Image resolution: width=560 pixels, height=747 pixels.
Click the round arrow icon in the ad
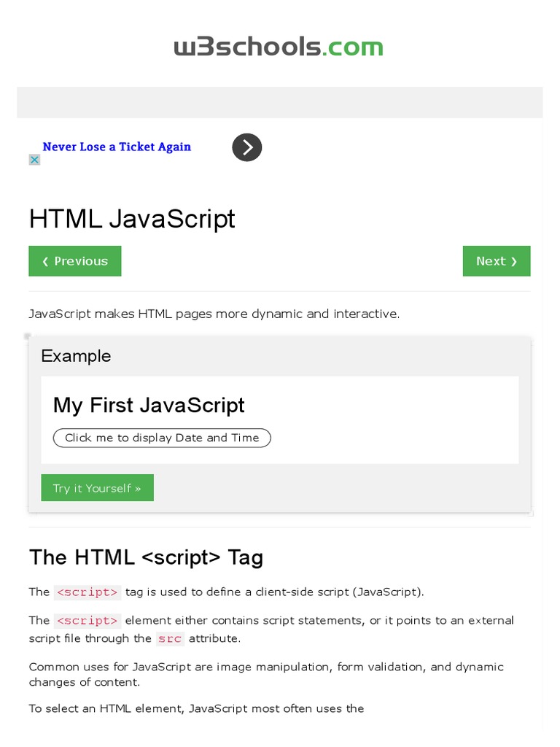[246, 147]
